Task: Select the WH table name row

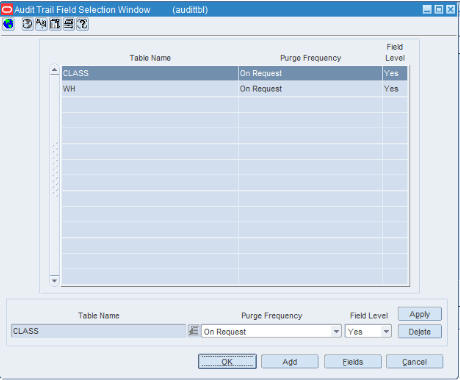Action: click(x=150, y=89)
